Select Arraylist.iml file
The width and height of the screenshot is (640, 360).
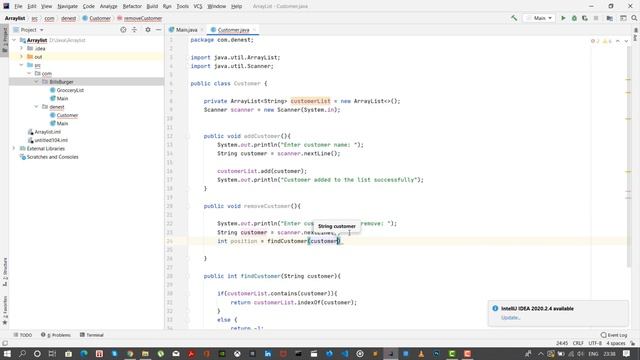point(47,132)
